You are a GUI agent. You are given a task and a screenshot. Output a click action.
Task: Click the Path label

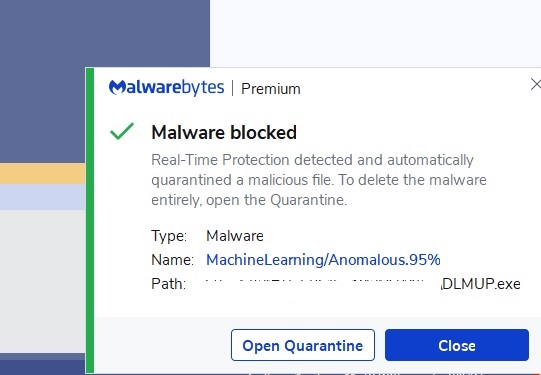click(168, 284)
